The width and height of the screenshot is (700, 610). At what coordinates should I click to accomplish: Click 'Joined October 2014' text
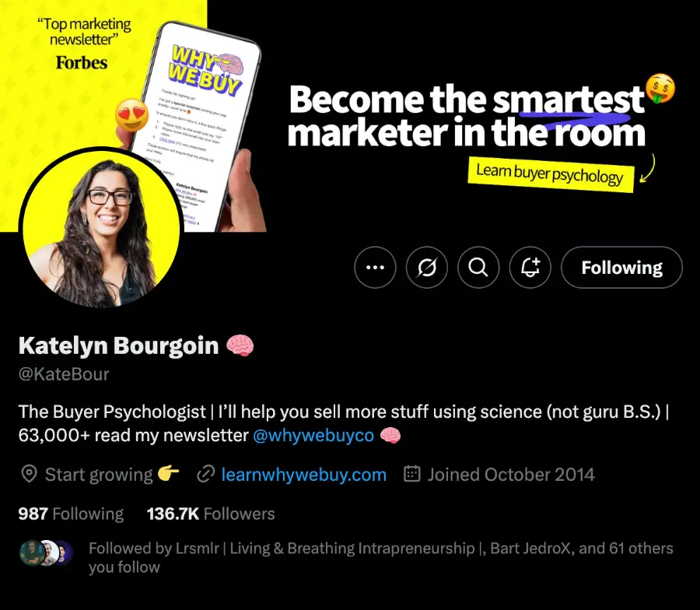(511, 475)
